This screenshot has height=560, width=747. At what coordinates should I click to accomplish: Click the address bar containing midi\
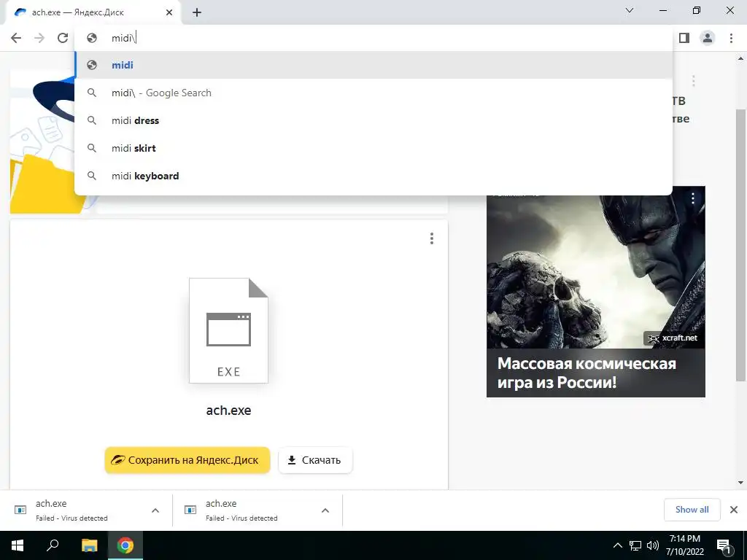click(373, 38)
